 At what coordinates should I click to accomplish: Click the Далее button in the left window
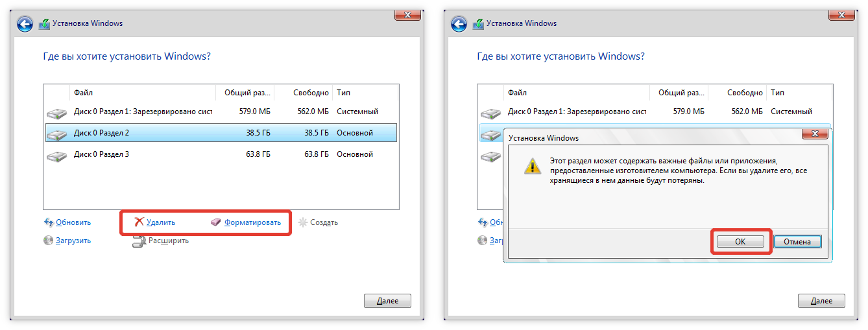387,301
